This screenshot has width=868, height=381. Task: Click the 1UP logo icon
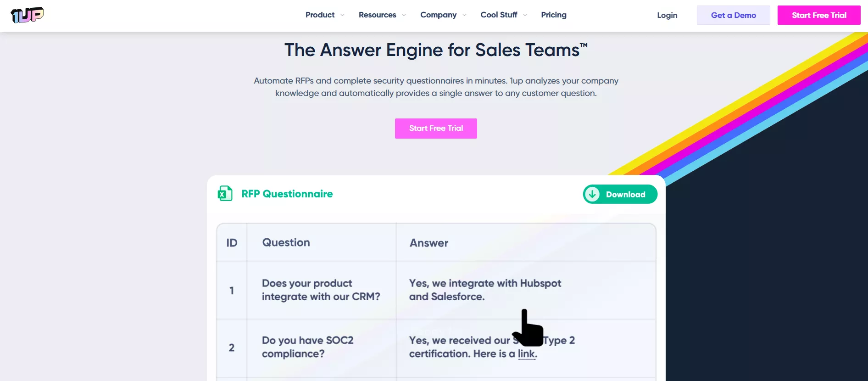(x=27, y=15)
